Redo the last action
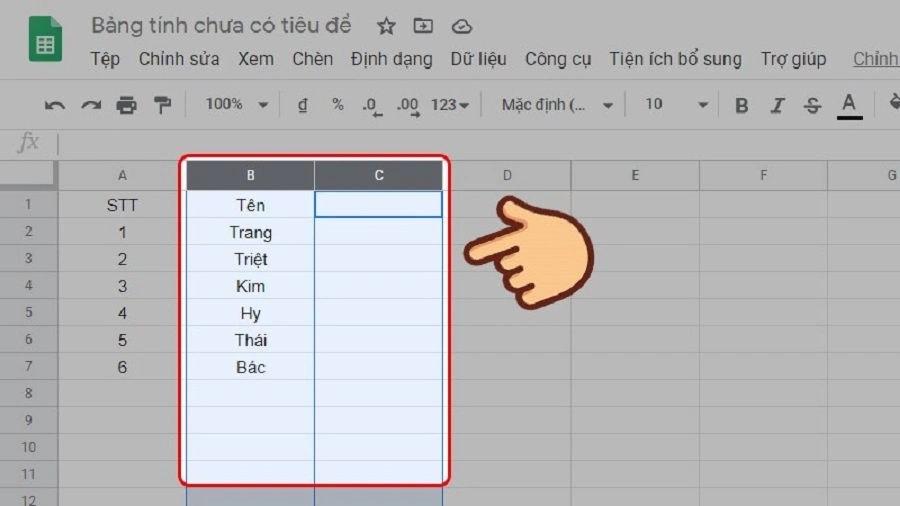The image size is (900, 506). click(x=91, y=105)
